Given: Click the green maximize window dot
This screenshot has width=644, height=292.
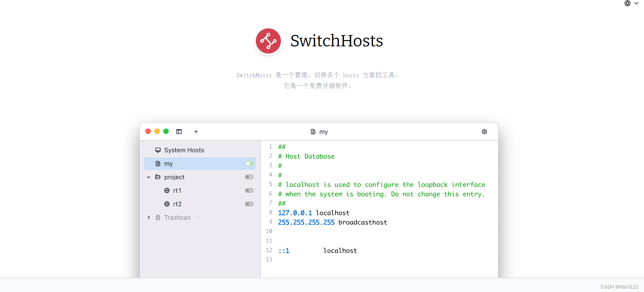Looking at the screenshot, I should (x=166, y=131).
